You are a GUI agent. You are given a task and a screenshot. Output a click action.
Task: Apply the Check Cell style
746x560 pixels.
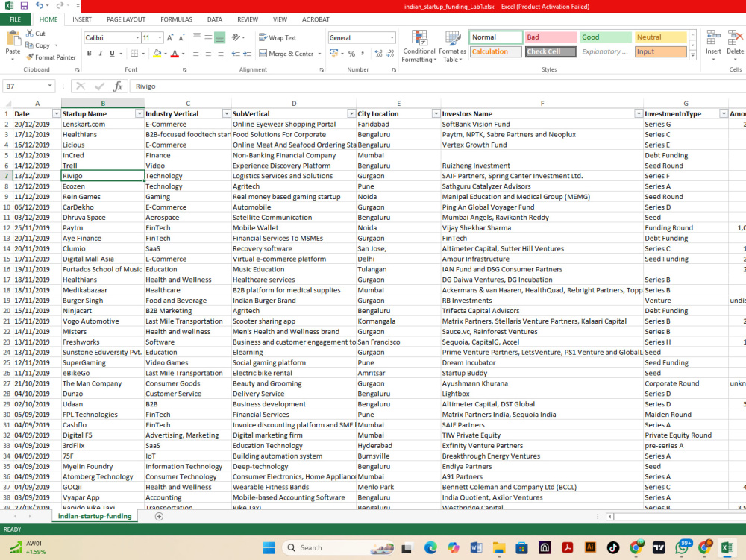(551, 51)
